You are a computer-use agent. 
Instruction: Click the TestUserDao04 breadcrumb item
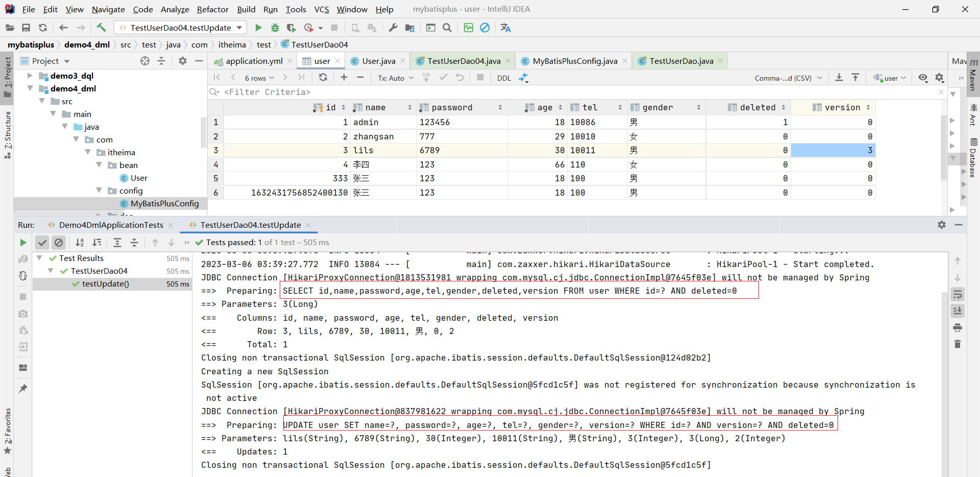[314, 45]
